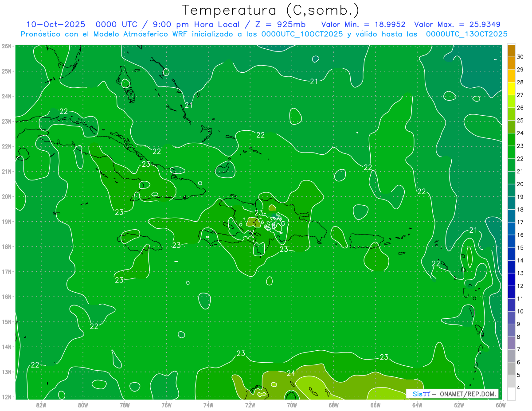Click the color scale value "28"
The width and height of the screenshot is (532, 411).
pos(520,82)
